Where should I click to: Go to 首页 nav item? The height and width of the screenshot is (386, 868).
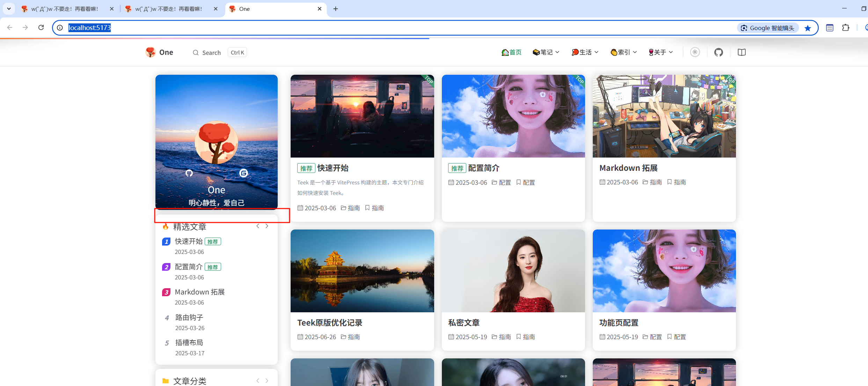[x=511, y=52]
